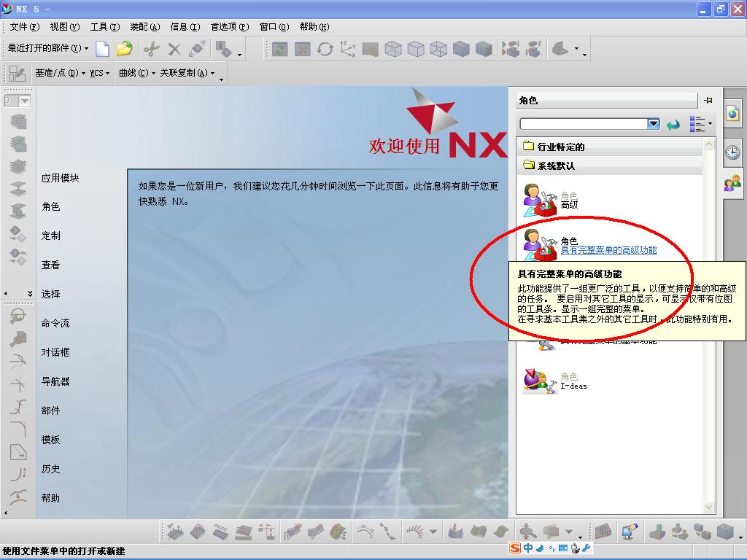The width and height of the screenshot is (747, 560).
Task: Click the roles panel scrollbar up arrow
Action: 708,144
